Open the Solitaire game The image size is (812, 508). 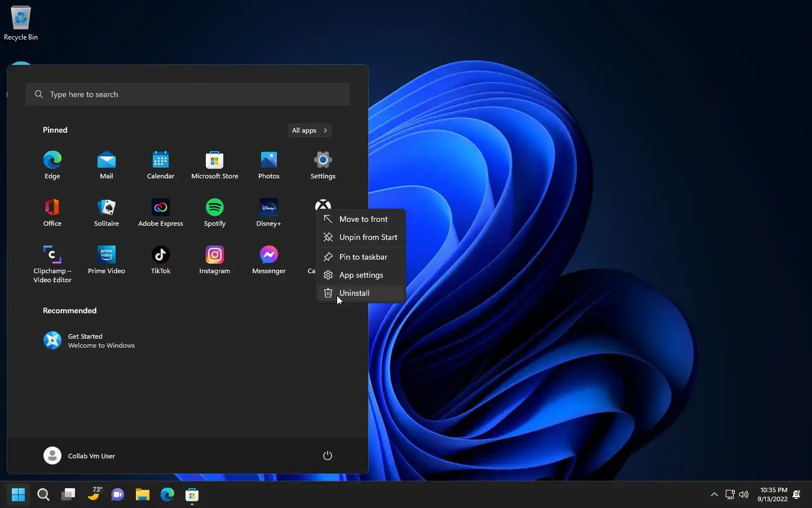point(107,212)
